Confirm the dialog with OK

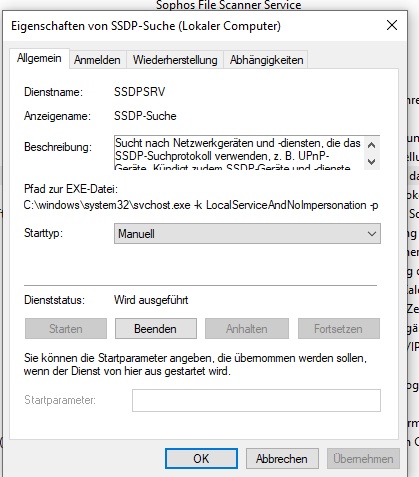tap(201, 459)
